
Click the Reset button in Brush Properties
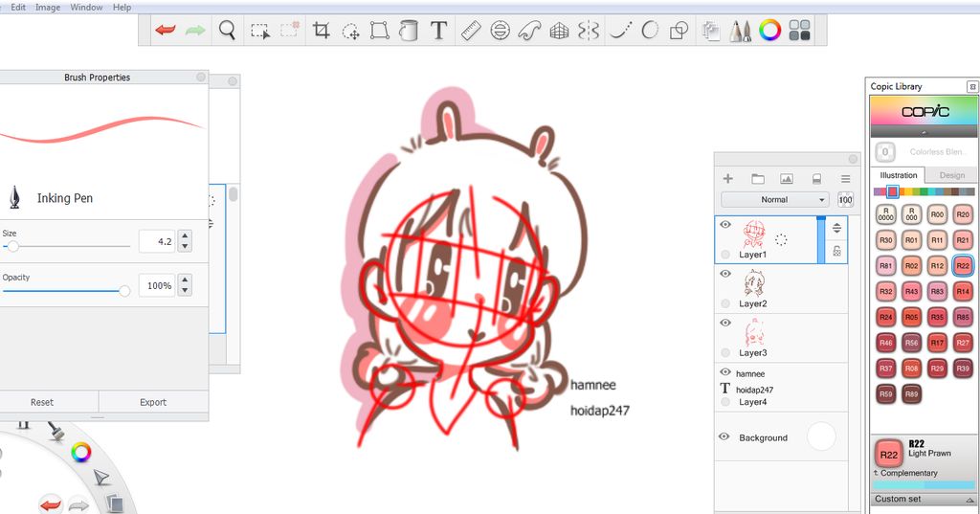(x=42, y=402)
